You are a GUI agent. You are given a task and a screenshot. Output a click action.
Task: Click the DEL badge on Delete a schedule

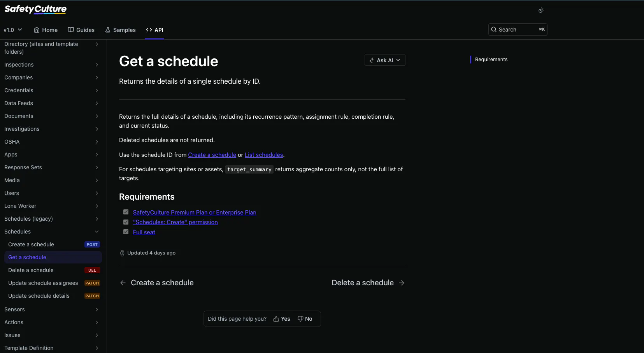tap(92, 270)
